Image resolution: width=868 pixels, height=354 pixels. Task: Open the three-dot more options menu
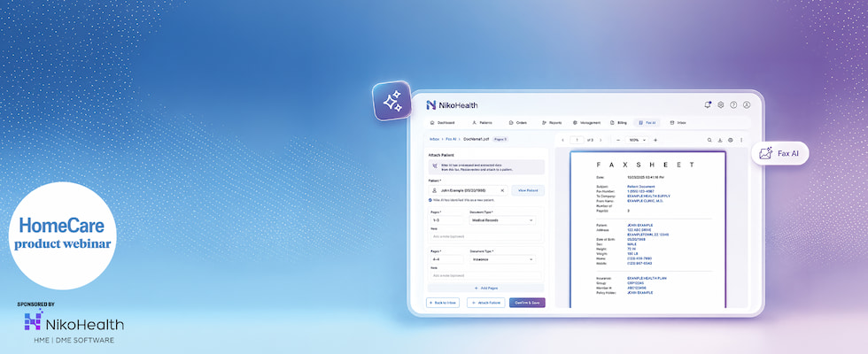tap(741, 140)
